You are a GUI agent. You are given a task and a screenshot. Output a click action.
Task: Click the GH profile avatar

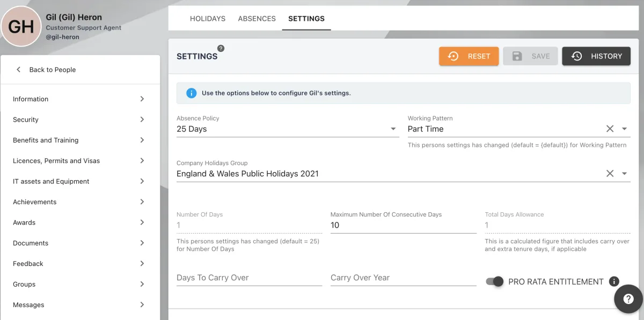coord(21,26)
